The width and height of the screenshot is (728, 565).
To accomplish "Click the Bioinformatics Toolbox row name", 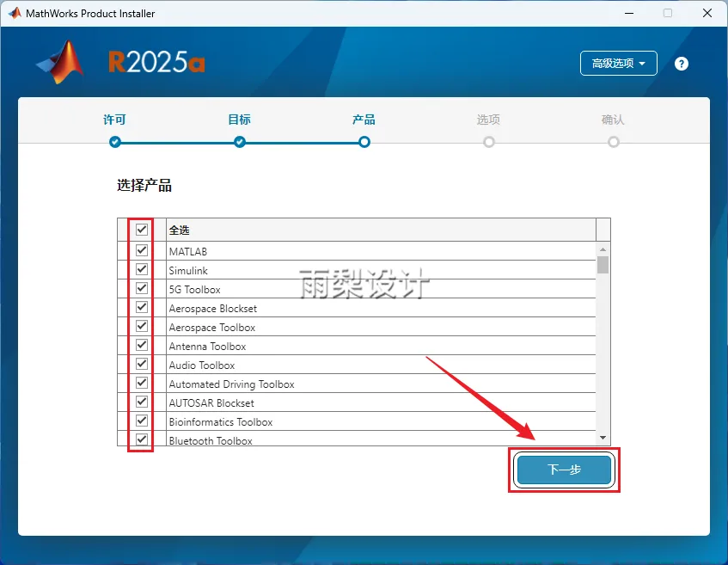I will pyautogui.click(x=221, y=422).
